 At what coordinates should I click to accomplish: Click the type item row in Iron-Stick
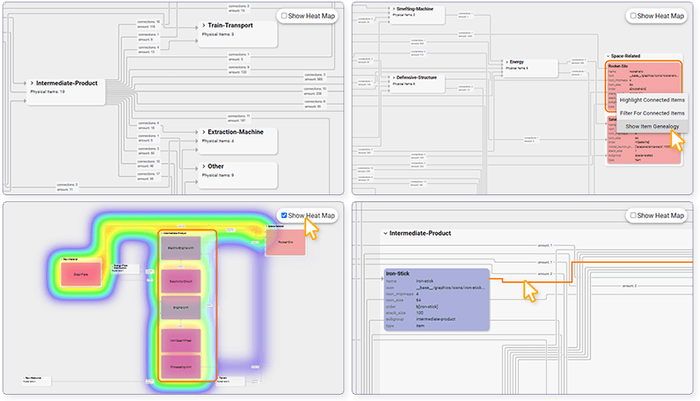[x=436, y=326]
